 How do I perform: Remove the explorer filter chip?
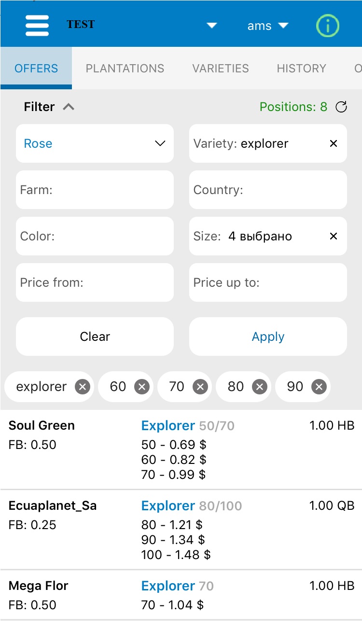pyautogui.click(x=83, y=387)
